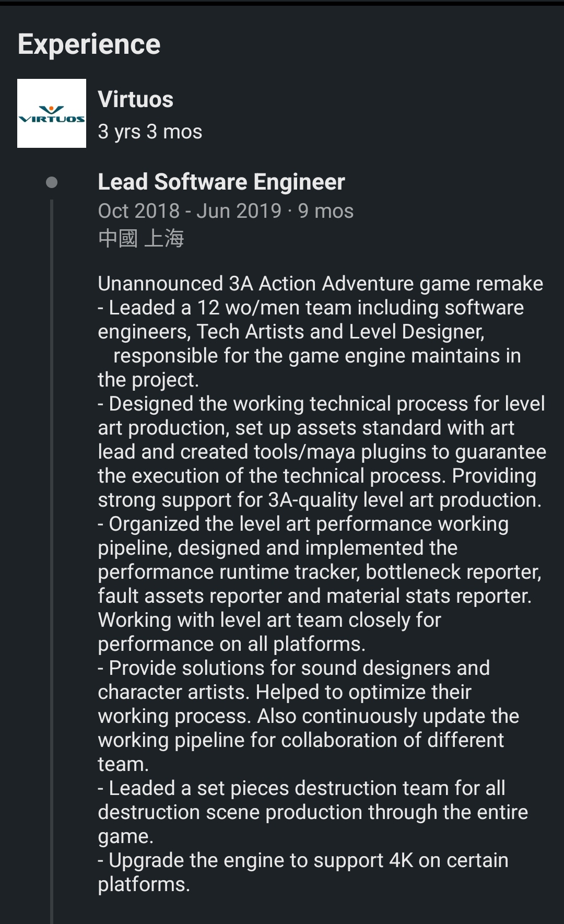The width and height of the screenshot is (564, 924).
Task: Click the Leaded a 12 wo/men team line
Action: pos(311,308)
